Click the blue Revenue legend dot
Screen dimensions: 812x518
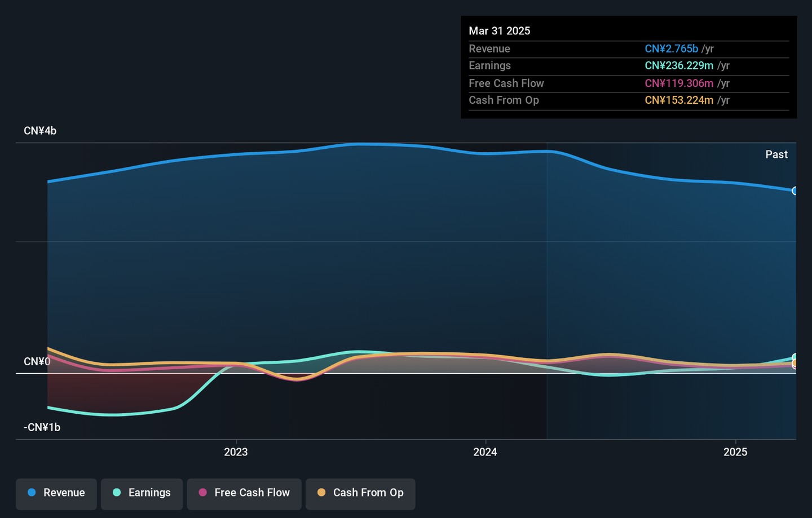tap(32, 493)
